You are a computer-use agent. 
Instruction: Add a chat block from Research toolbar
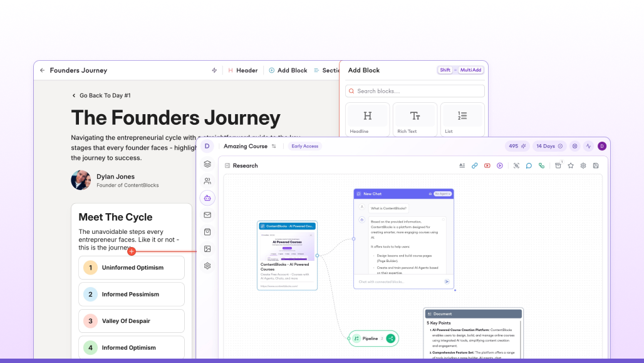point(529,166)
